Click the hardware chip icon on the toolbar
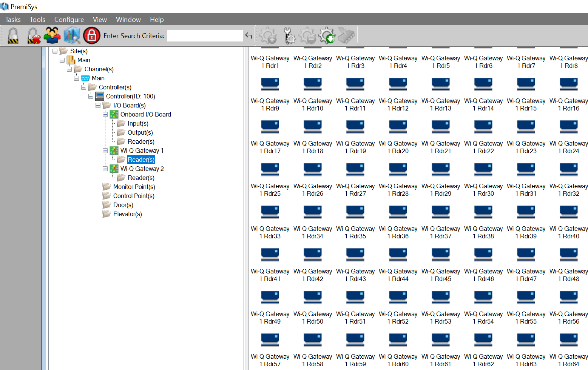The height and width of the screenshot is (370, 588). click(346, 35)
